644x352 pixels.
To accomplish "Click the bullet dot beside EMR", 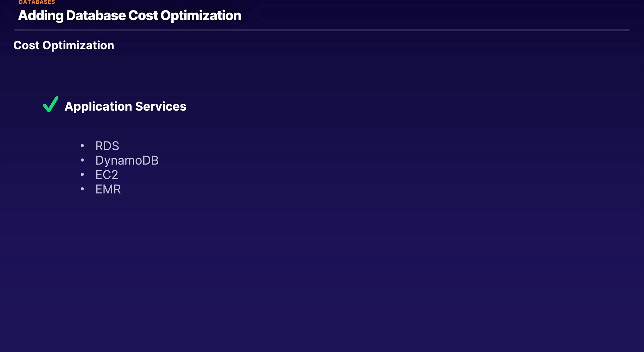I will click(82, 189).
